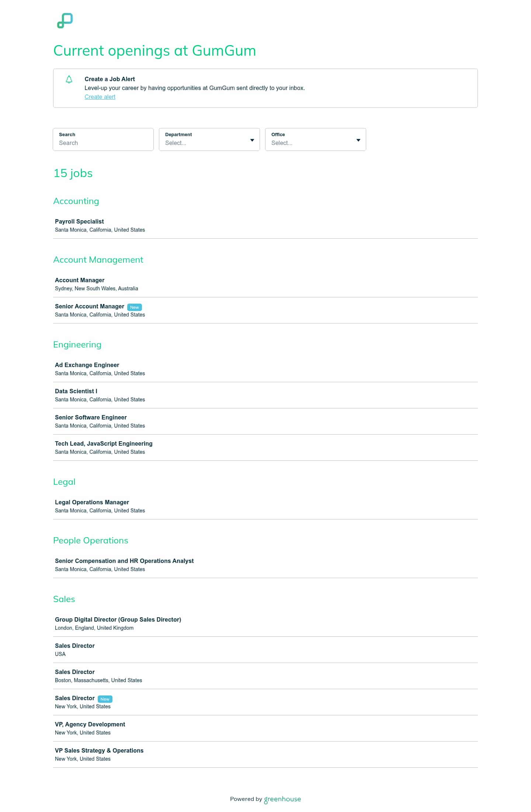531x812 pixels.
Task: Open the Group Digital Director job
Action: (x=265, y=623)
